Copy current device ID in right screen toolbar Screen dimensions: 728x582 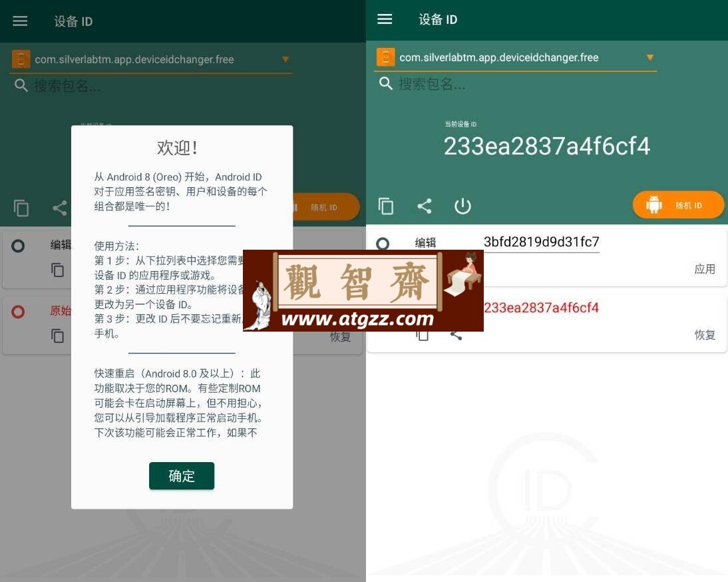pyautogui.click(x=386, y=206)
